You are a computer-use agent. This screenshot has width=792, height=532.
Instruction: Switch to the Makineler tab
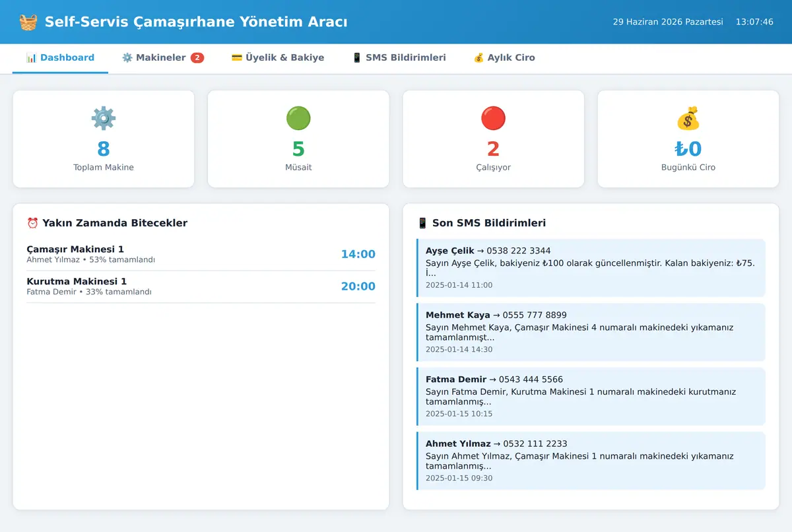pos(163,58)
